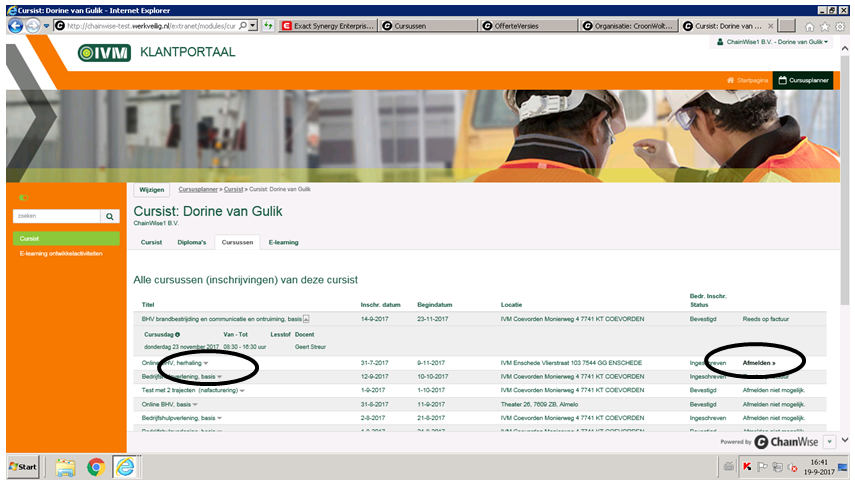855x484 pixels.
Task: Click the info icon next to Cursusdag
Action: pos(178,335)
